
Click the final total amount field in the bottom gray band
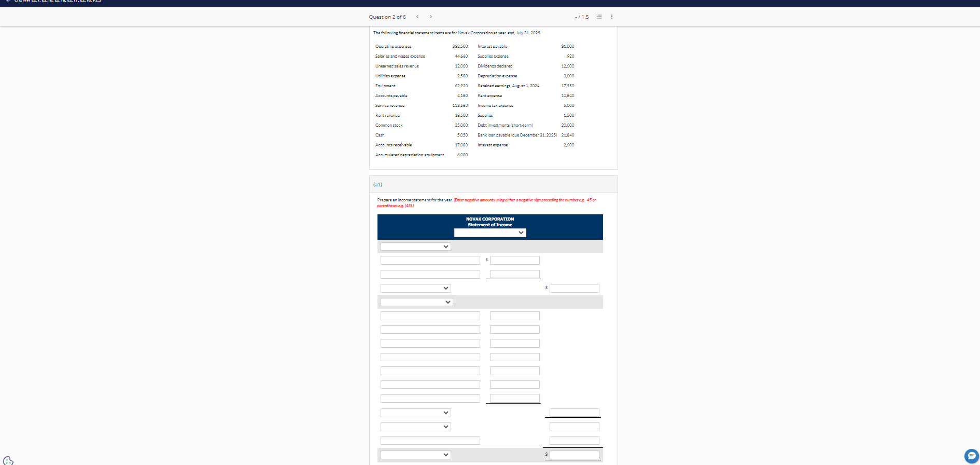point(575,455)
